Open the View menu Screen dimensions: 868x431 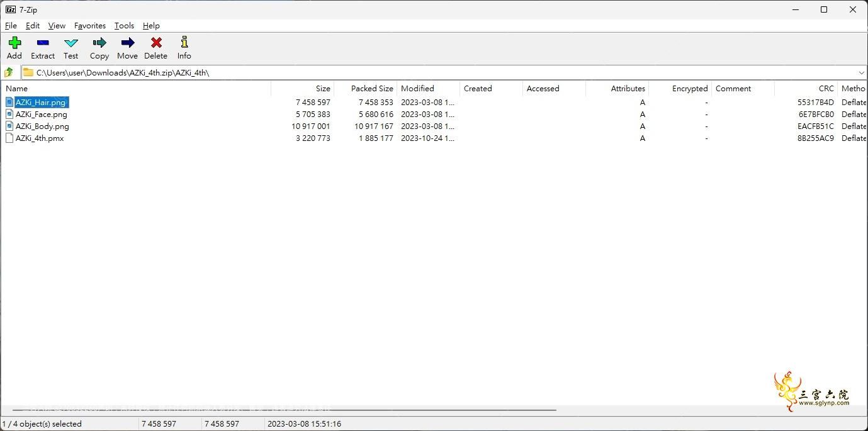[x=57, y=26]
